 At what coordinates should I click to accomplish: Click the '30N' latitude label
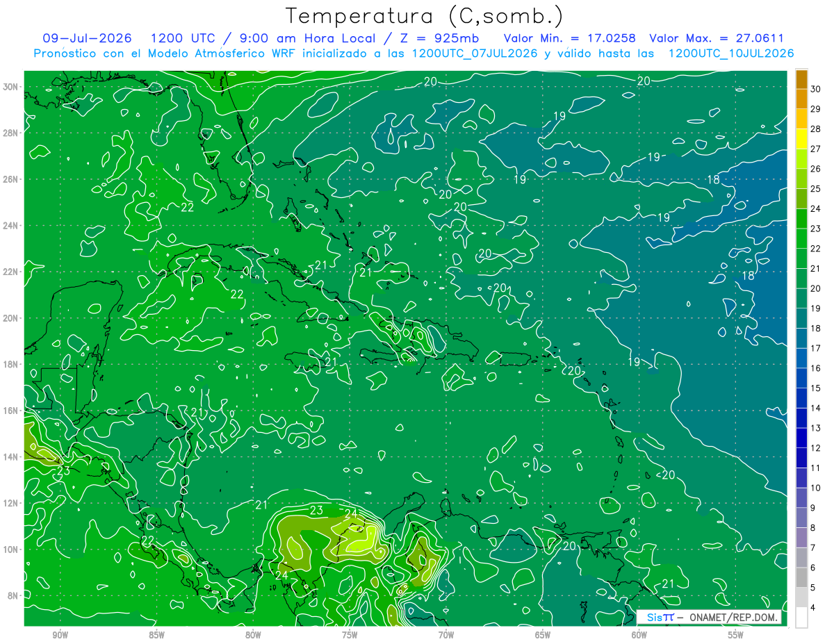(x=10, y=87)
